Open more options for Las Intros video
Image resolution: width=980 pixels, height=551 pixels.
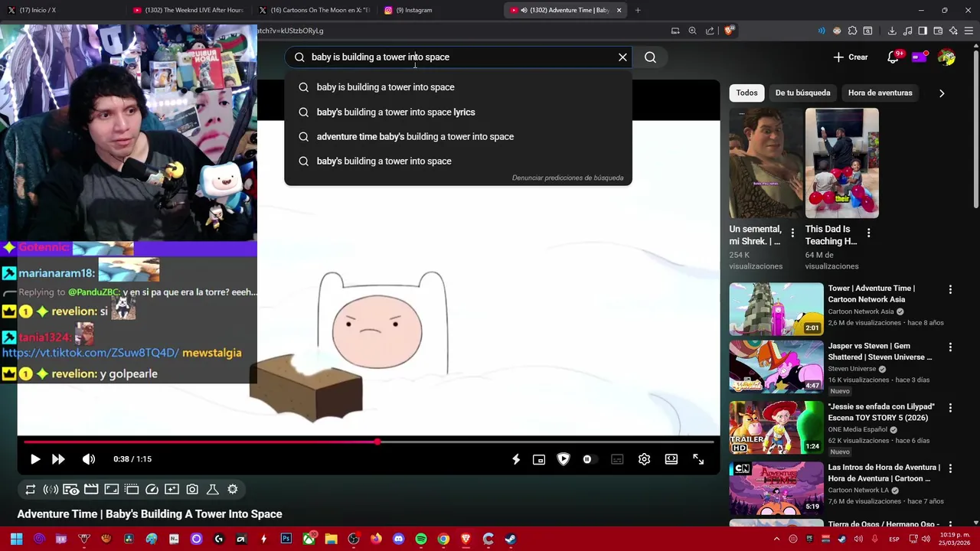[950, 468]
